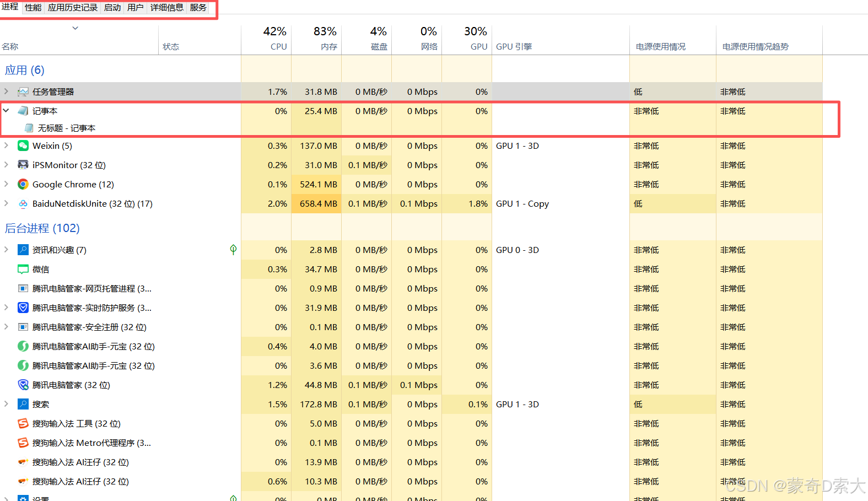Click the 无标题 - 记事本 window icon
Screen dimensions: 868x501
point(29,128)
